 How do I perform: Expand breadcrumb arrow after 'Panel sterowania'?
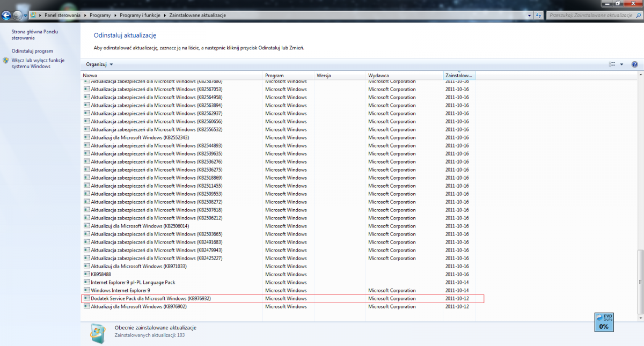[85, 16]
